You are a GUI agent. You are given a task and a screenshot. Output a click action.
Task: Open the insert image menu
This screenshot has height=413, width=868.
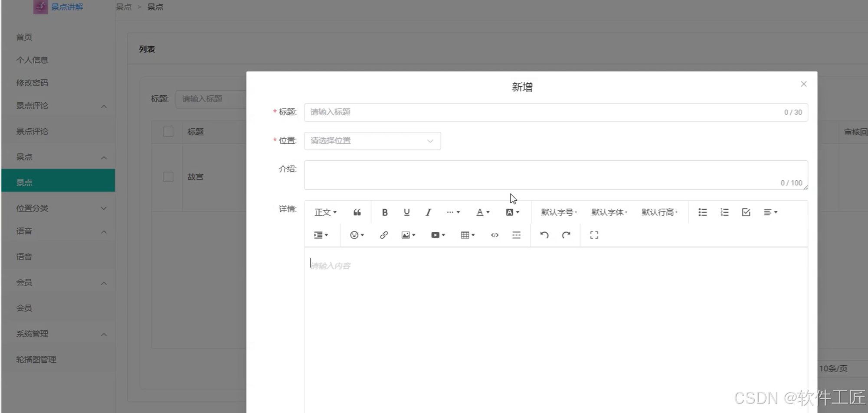(x=408, y=235)
